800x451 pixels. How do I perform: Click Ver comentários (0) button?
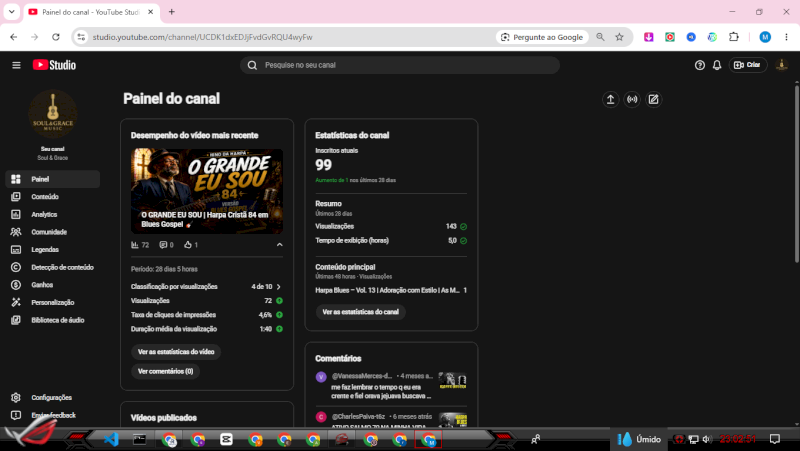[165, 371]
